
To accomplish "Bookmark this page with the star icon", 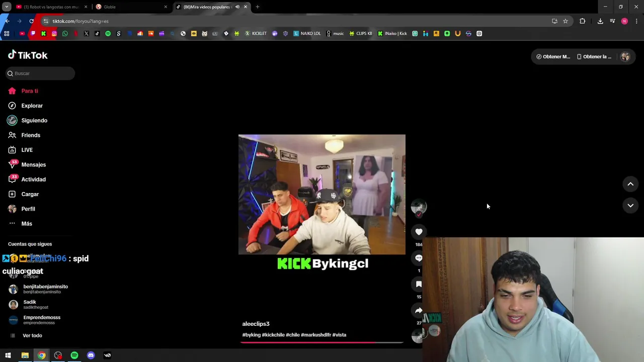I will point(566,21).
